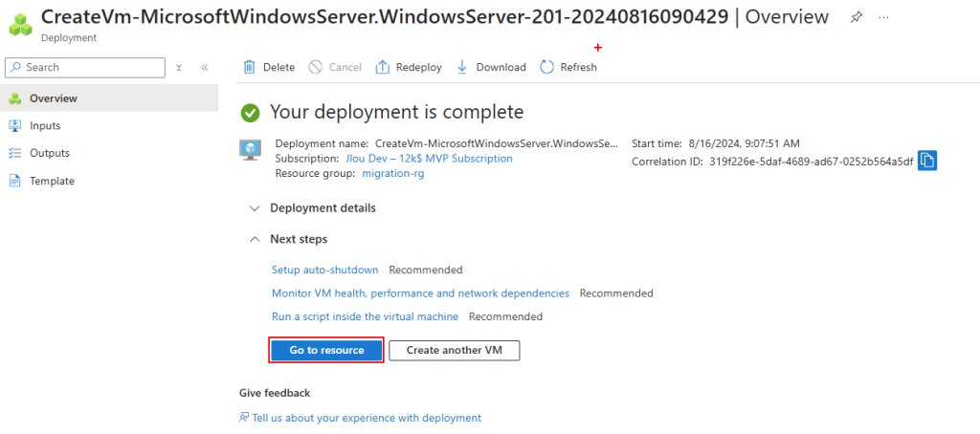Open the migration-rg resource group link
The image size is (980, 434).
[x=392, y=173]
